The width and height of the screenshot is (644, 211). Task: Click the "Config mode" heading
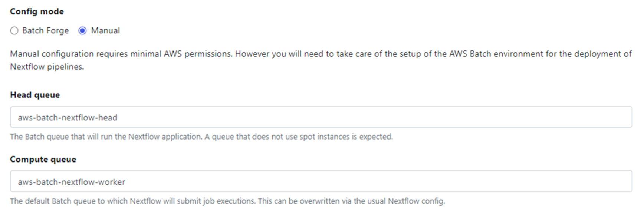point(37,11)
